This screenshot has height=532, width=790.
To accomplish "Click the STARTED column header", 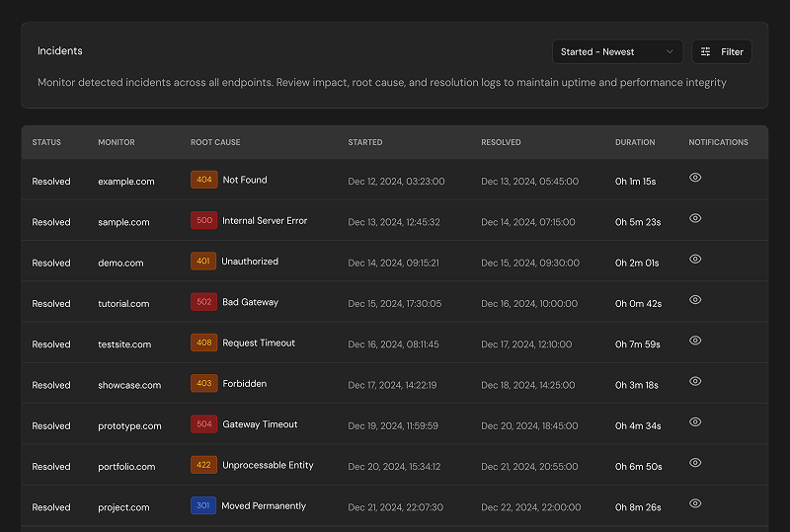I will tap(365, 142).
